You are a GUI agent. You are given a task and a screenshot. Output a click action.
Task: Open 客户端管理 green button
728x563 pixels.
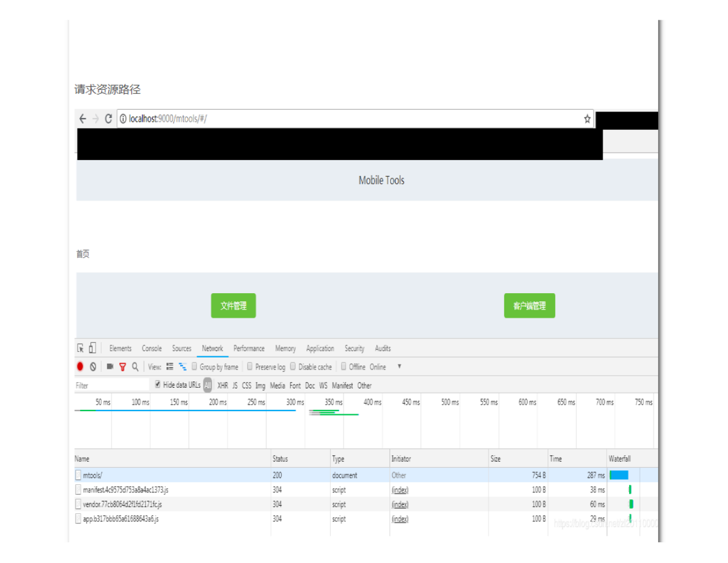click(x=529, y=306)
